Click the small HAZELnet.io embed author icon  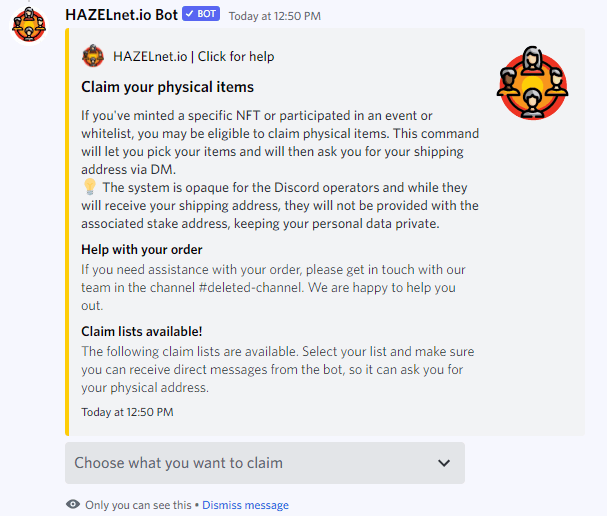(x=93, y=56)
